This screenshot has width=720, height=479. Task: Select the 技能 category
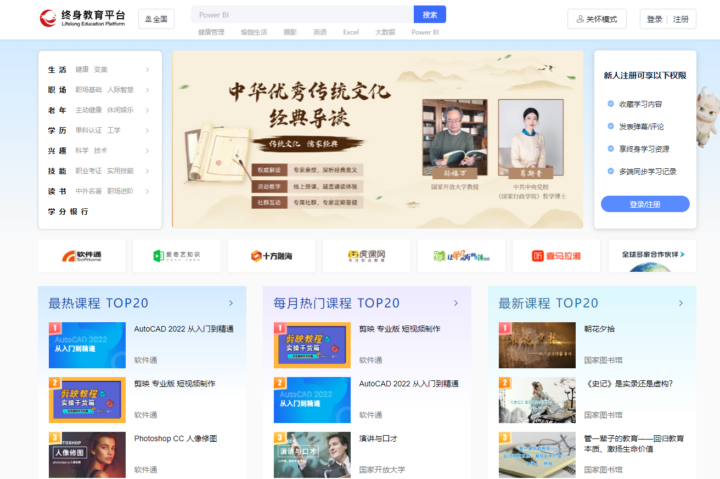[57, 171]
